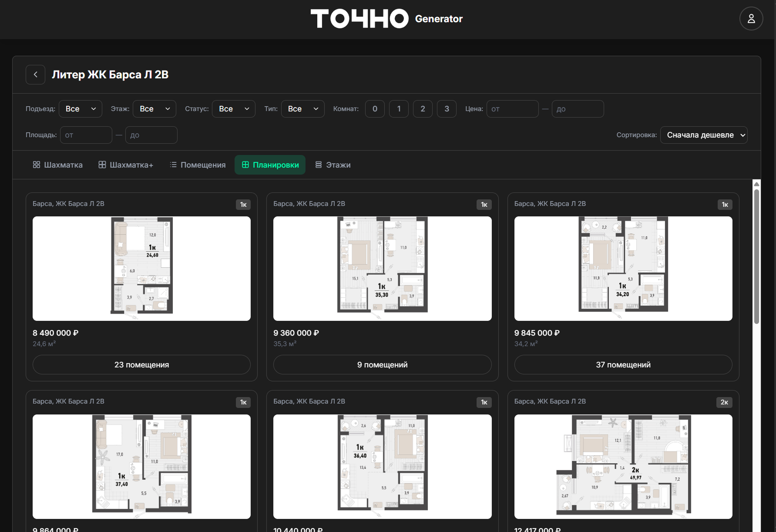
Task: Click the price 8 490 000 ₽
Action: click(55, 333)
